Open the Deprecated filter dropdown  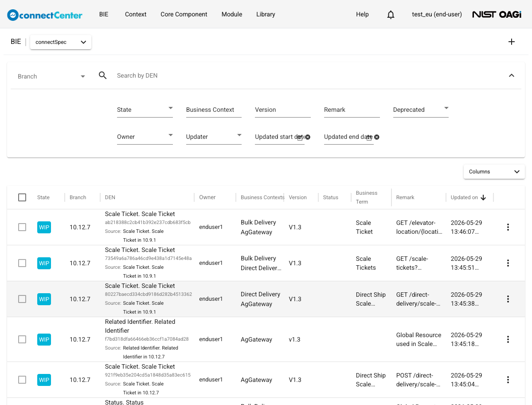click(421, 110)
